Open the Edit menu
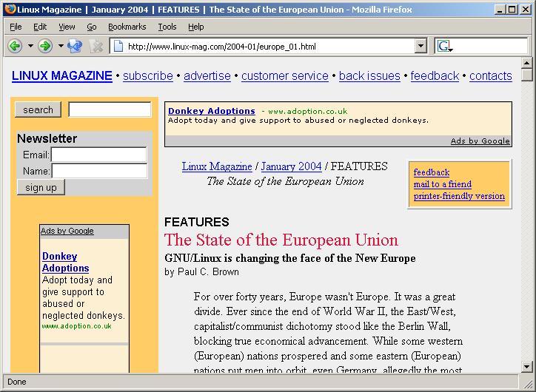This screenshot has width=536, height=392. (x=40, y=27)
